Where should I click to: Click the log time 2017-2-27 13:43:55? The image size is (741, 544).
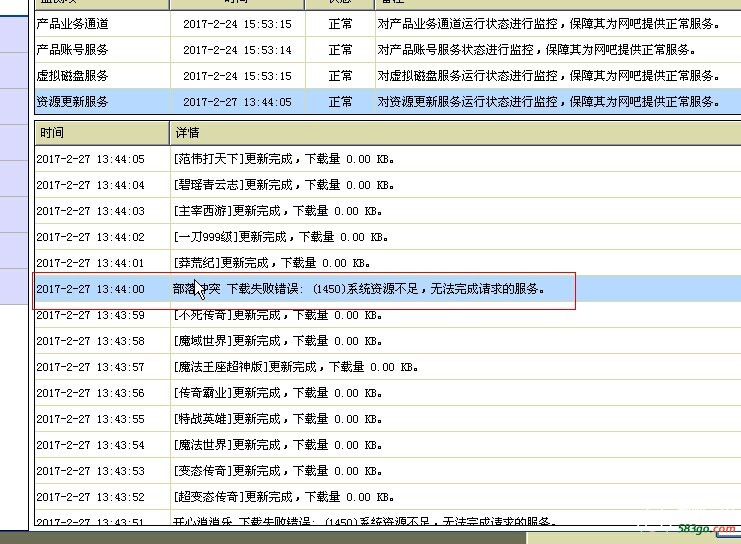90,419
